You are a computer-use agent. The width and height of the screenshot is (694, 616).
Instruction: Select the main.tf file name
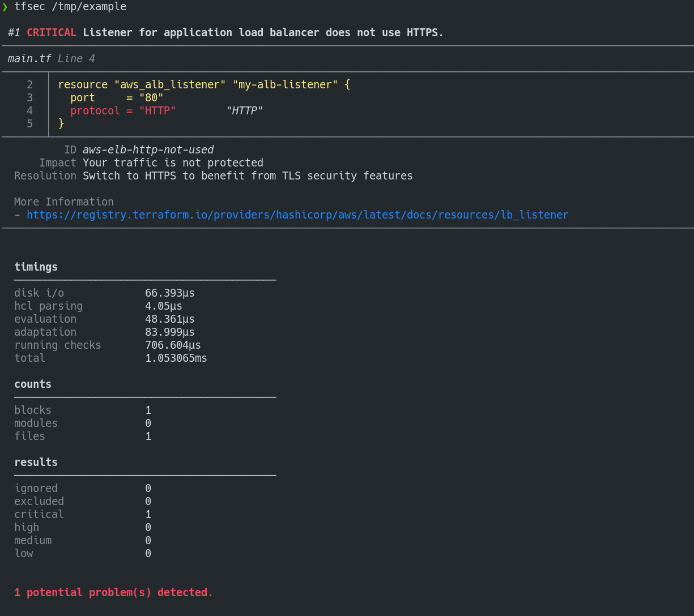tap(29, 58)
